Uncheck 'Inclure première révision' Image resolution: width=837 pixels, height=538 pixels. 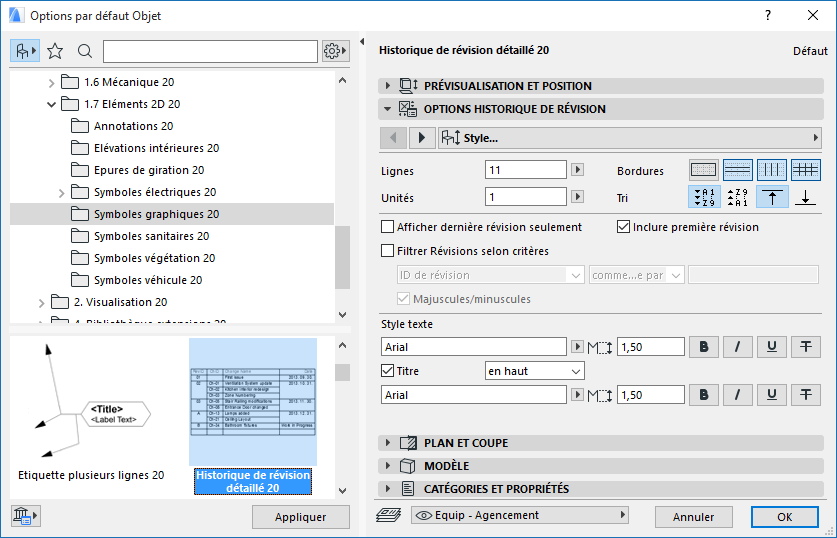pos(625,227)
